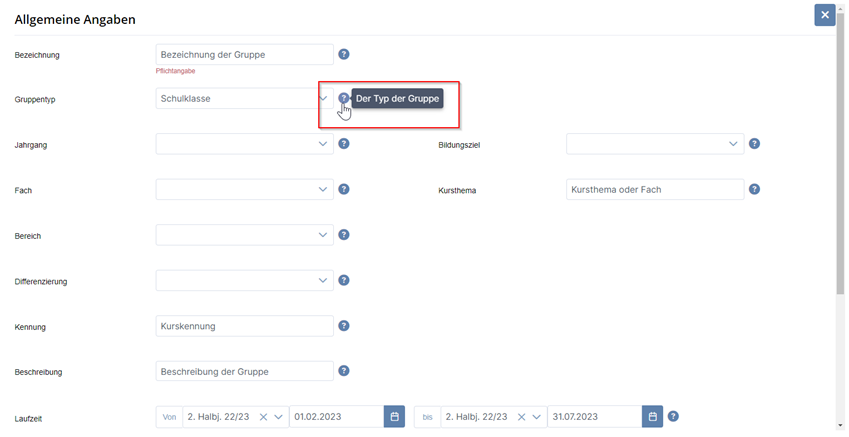Expand the Fach dropdown
Screen dimensions: 849x437
point(244,189)
